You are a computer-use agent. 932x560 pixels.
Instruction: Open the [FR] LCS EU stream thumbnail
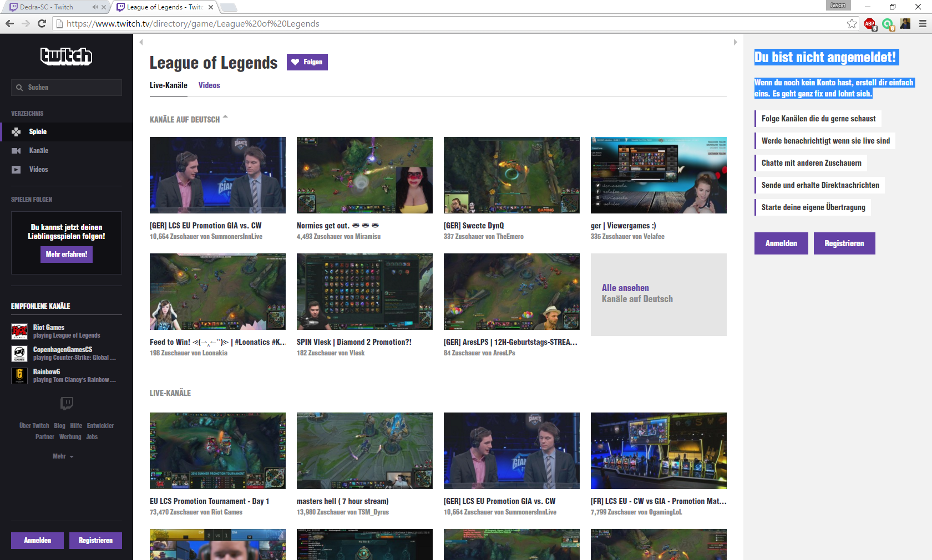pyautogui.click(x=659, y=451)
